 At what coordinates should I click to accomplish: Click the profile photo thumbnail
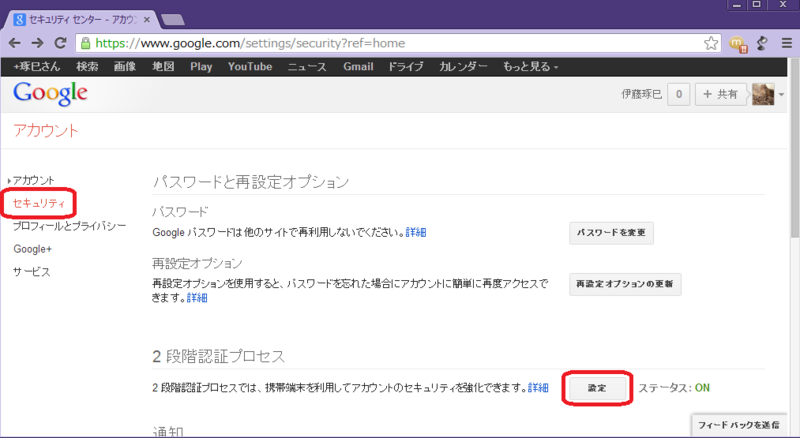(x=763, y=94)
